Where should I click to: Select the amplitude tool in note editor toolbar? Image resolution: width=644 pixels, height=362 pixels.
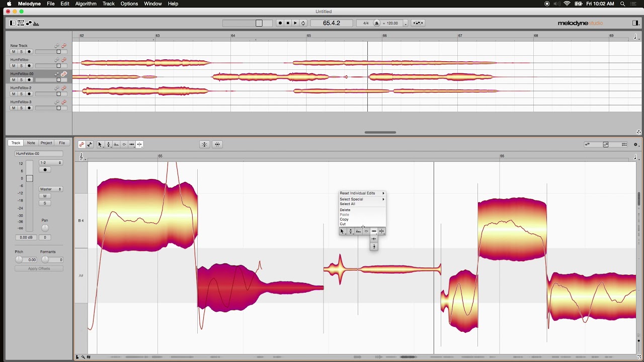124,144
